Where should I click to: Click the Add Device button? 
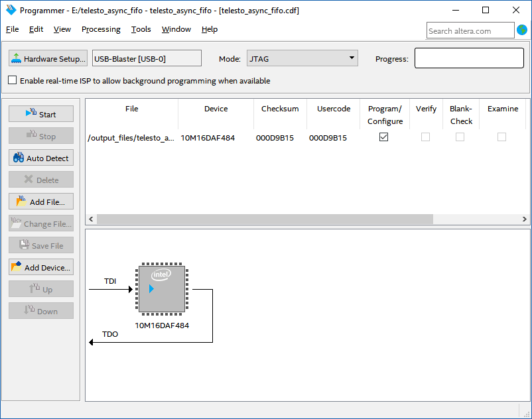(40, 268)
